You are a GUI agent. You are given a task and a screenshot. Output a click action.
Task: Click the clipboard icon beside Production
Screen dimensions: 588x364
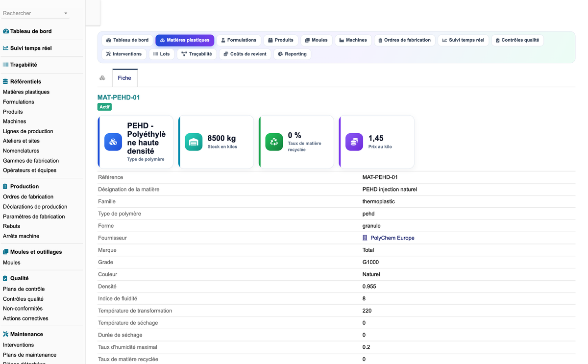[x=5, y=187]
